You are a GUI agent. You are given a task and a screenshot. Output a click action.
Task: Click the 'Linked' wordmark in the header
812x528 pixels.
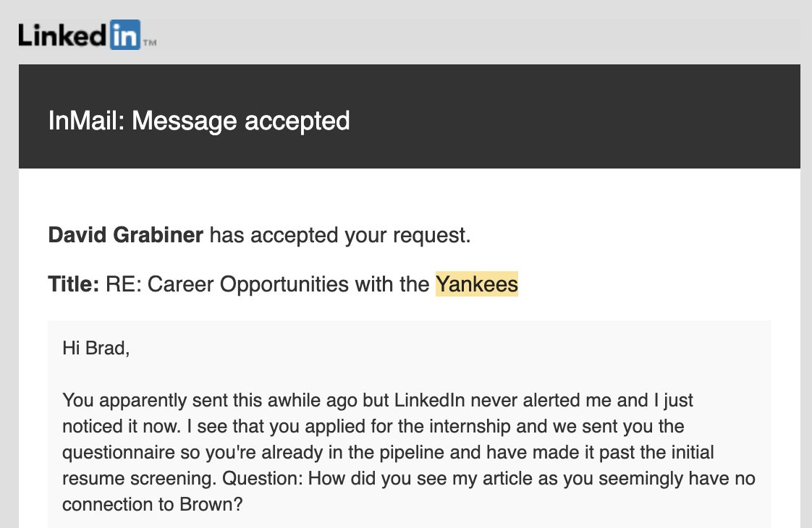click(63, 35)
